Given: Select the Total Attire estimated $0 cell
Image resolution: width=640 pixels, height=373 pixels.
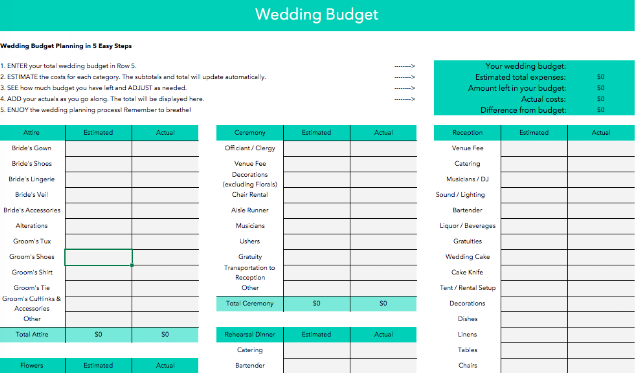Looking at the screenshot, I should [x=98, y=335].
